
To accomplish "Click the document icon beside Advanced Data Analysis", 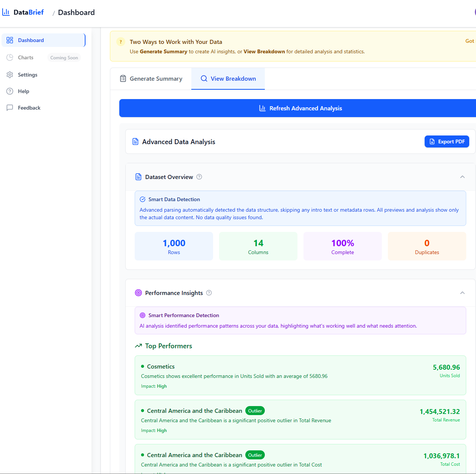I will (x=135, y=141).
